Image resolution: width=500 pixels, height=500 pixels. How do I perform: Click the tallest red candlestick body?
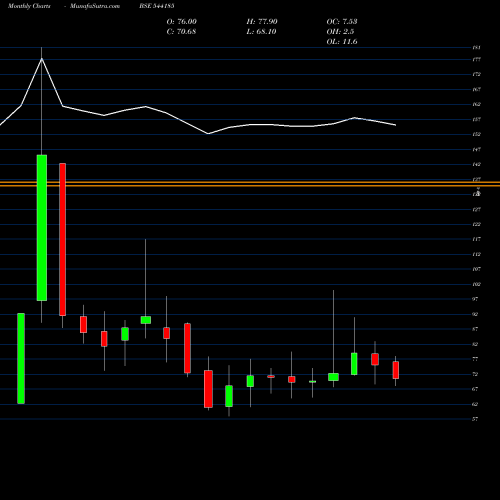[x=62, y=239]
